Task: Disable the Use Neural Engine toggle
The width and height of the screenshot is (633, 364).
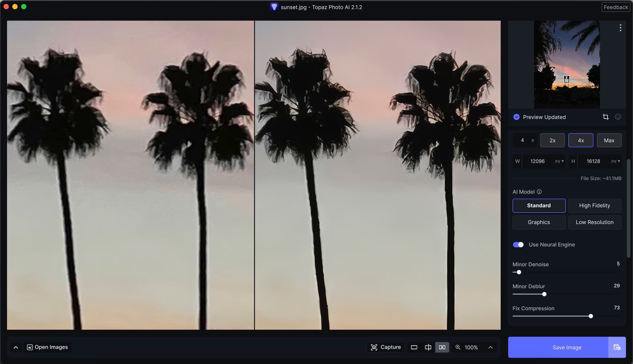Action: (x=518, y=245)
